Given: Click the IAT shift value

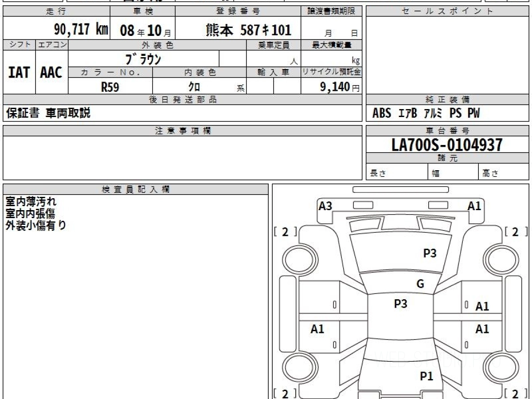Looking at the screenshot, I should [x=19, y=72].
